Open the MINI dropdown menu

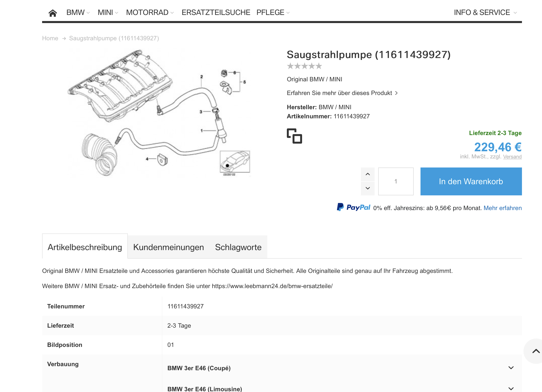click(108, 12)
